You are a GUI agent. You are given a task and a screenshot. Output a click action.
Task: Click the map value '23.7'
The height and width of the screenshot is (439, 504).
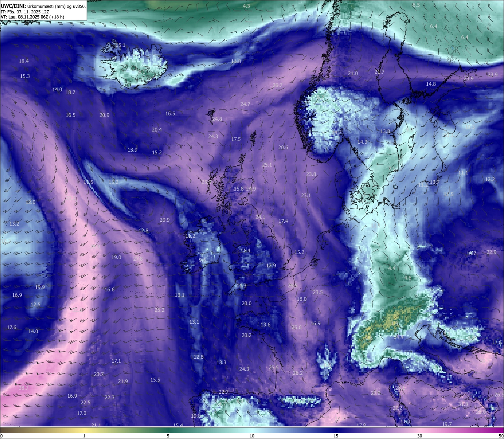99,374
